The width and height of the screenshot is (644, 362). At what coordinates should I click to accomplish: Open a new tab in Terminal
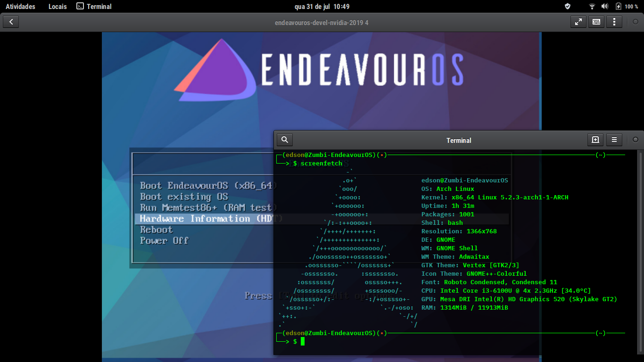595,140
